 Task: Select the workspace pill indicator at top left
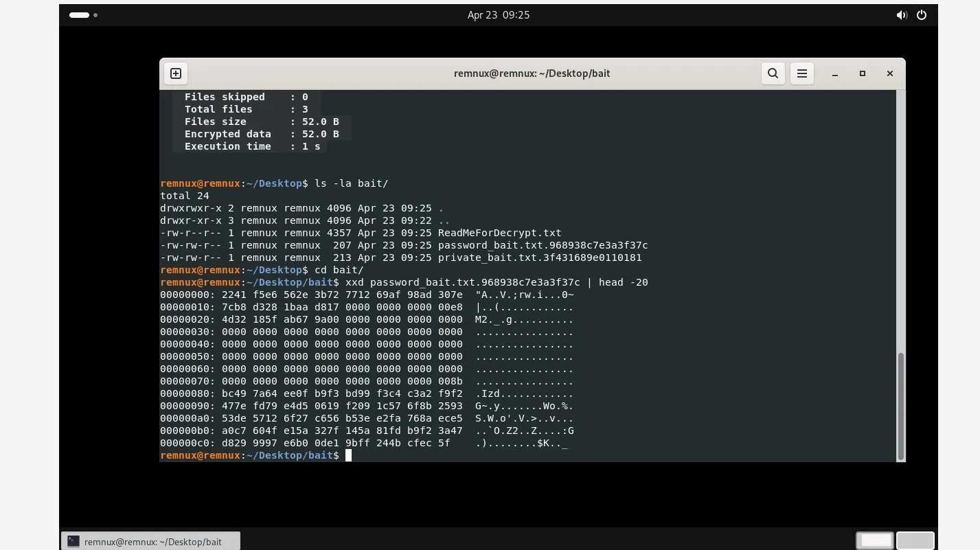point(79,14)
